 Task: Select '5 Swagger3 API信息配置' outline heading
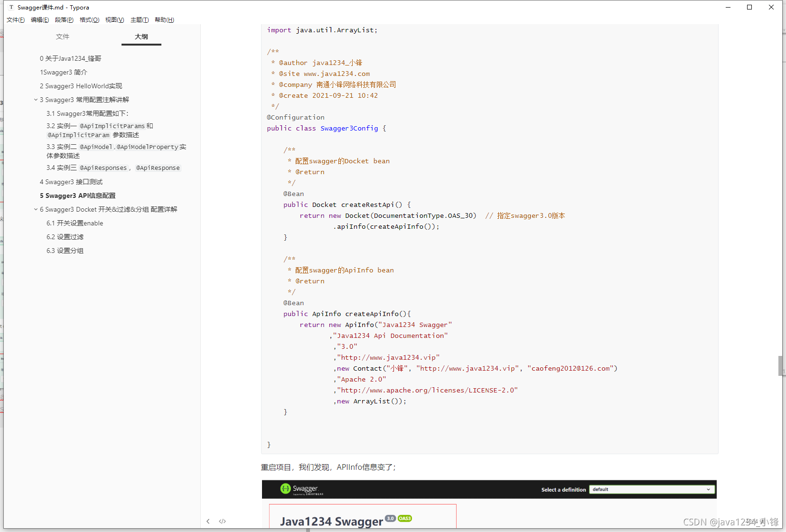78,196
